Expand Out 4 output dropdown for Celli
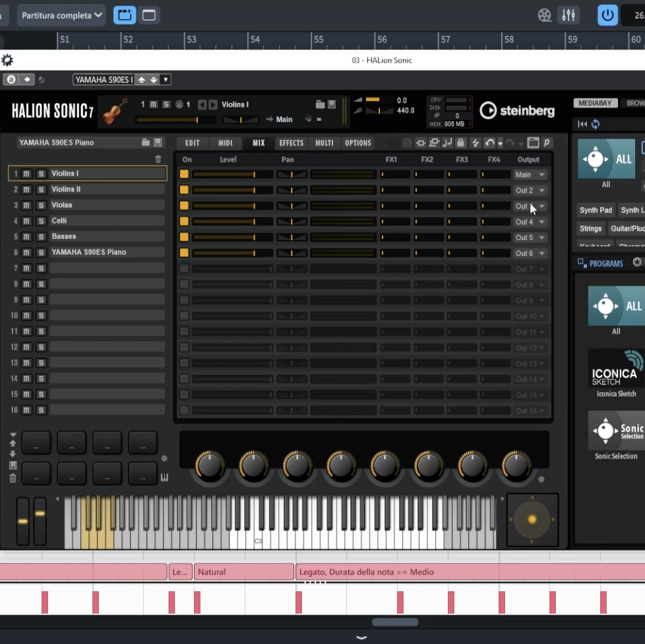Screen dimensions: 645x644 530,222
